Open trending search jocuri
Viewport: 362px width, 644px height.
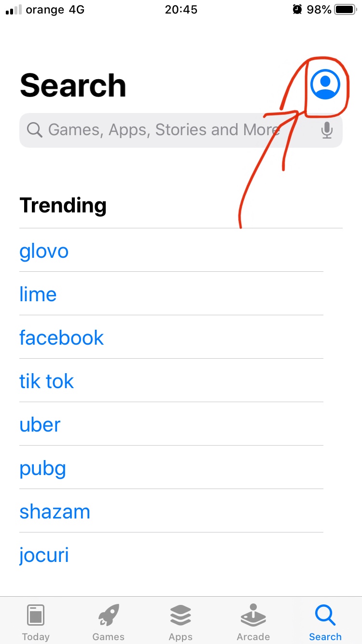(44, 555)
